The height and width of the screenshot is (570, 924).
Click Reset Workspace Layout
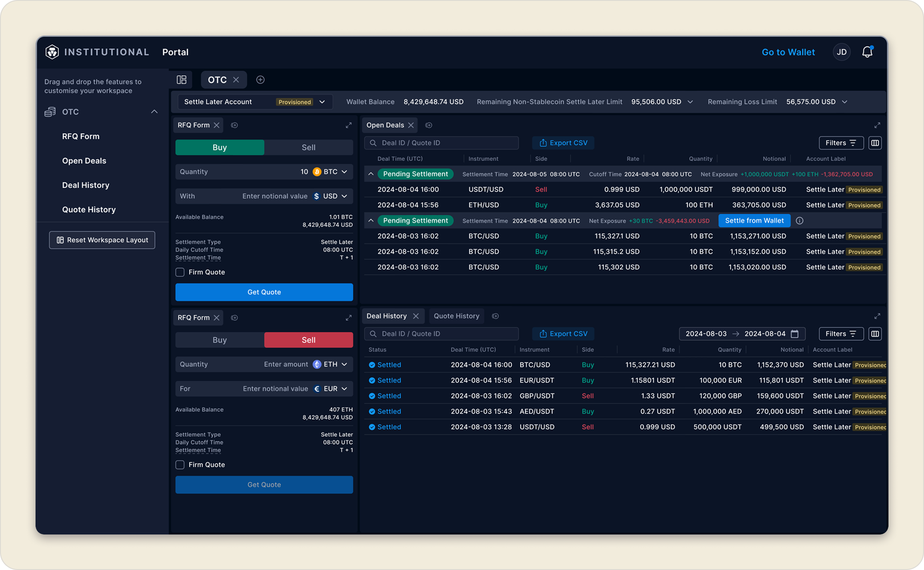point(102,240)
